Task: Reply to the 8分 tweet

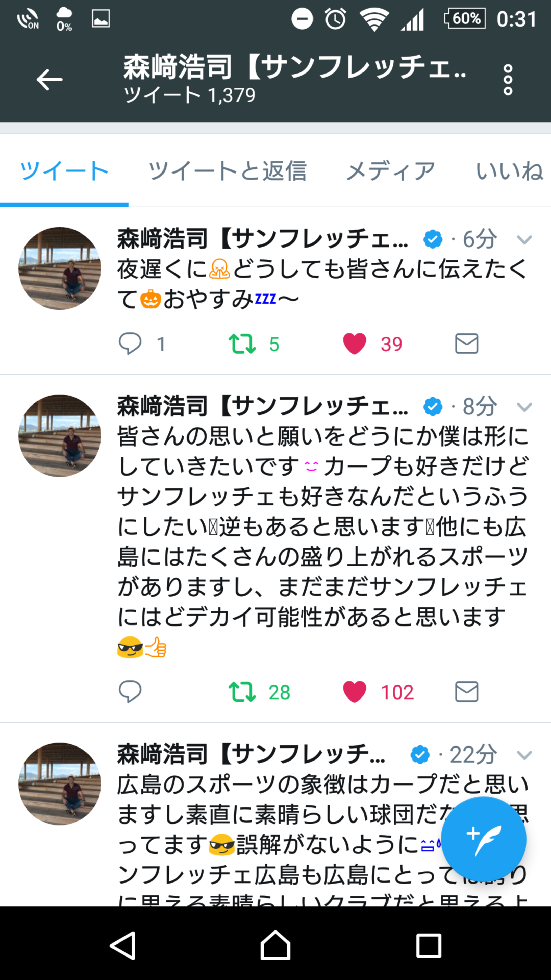Action: (130, 692)
